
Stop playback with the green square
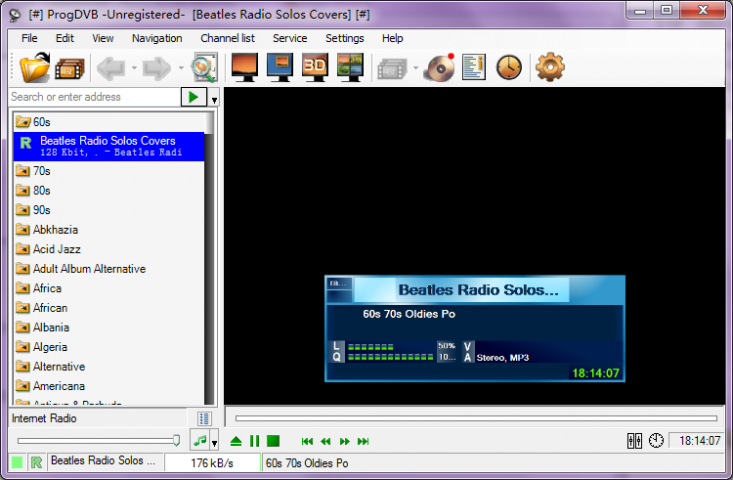(x=273, y=441)
